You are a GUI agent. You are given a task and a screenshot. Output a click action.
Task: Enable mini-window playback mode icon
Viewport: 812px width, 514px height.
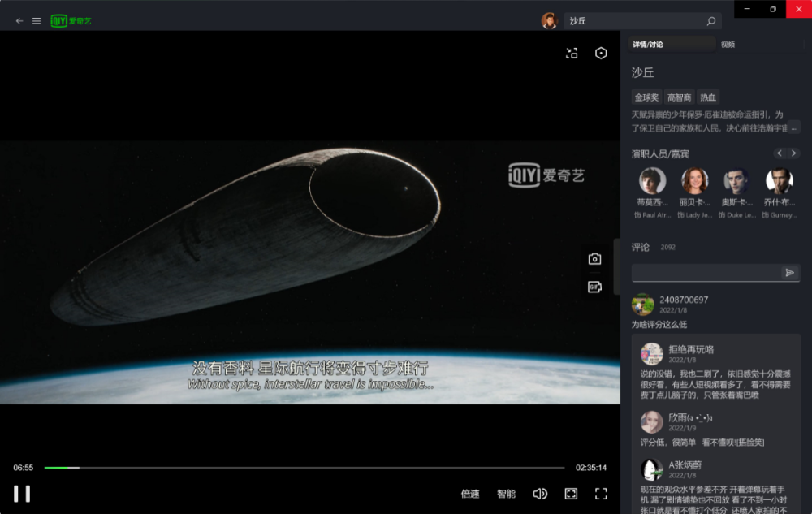coord(572,54)
